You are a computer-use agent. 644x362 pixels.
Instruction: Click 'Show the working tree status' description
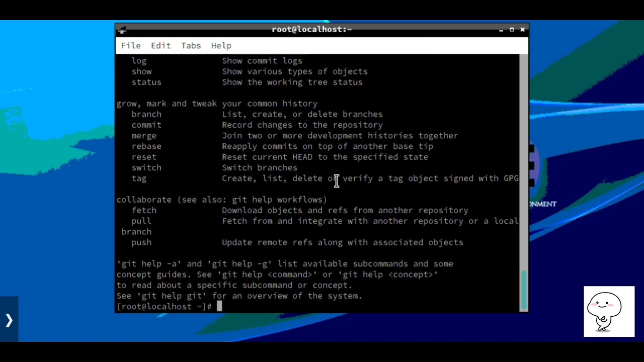292,82
